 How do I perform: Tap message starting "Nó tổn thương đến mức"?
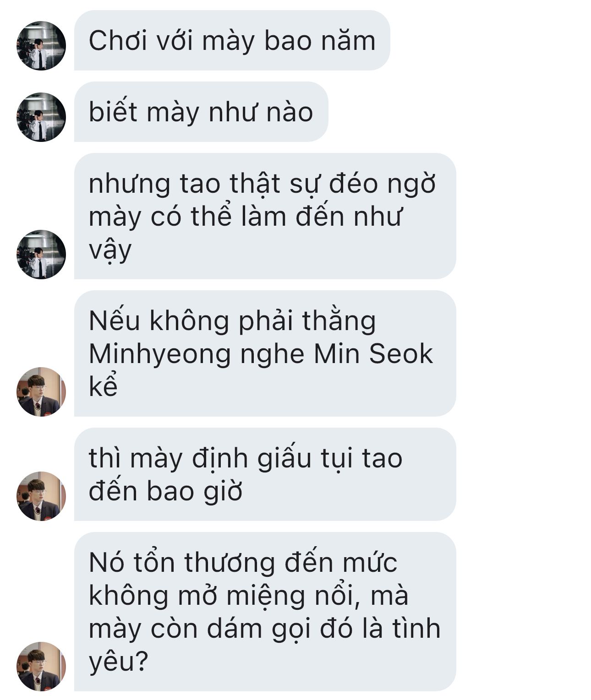click(x=265, y=612)
